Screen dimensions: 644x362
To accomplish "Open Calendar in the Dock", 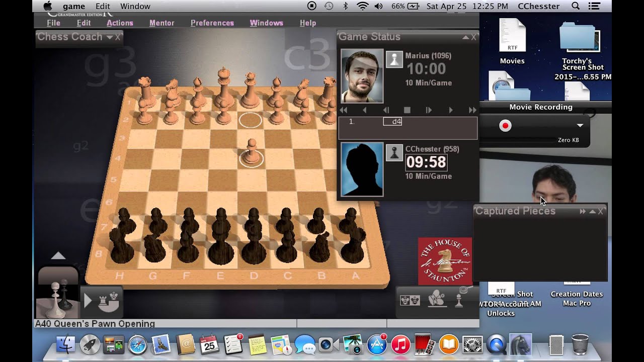I will 209,344.
